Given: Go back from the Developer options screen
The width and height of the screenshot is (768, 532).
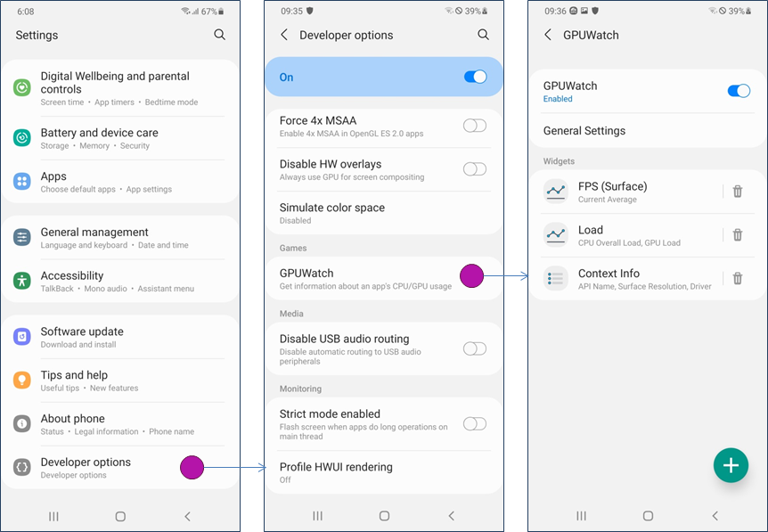Looking at the screenshot, I should [284, 35].
